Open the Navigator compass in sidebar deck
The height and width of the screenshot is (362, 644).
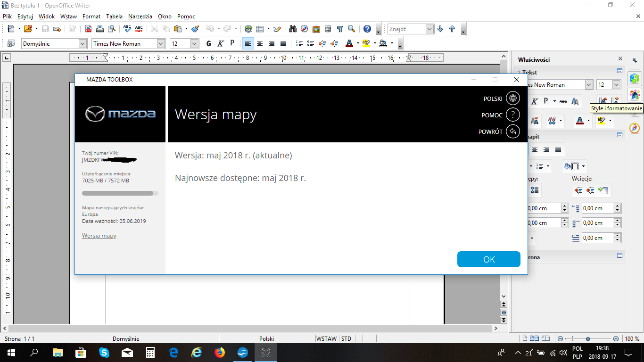coord(635,128)
